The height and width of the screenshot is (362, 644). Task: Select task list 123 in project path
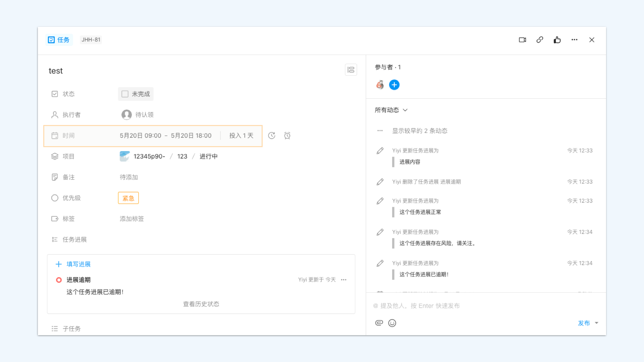tap(182, 157)
